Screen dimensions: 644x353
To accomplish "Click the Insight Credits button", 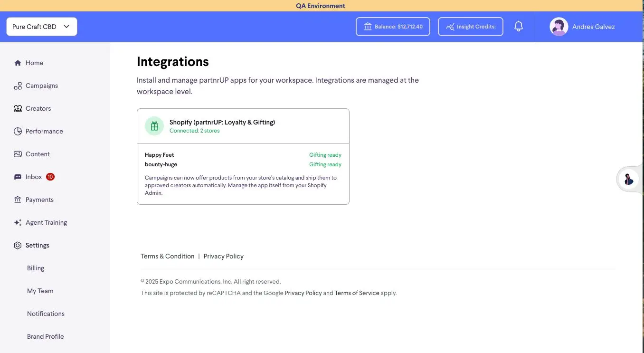I will click(471, 27).
